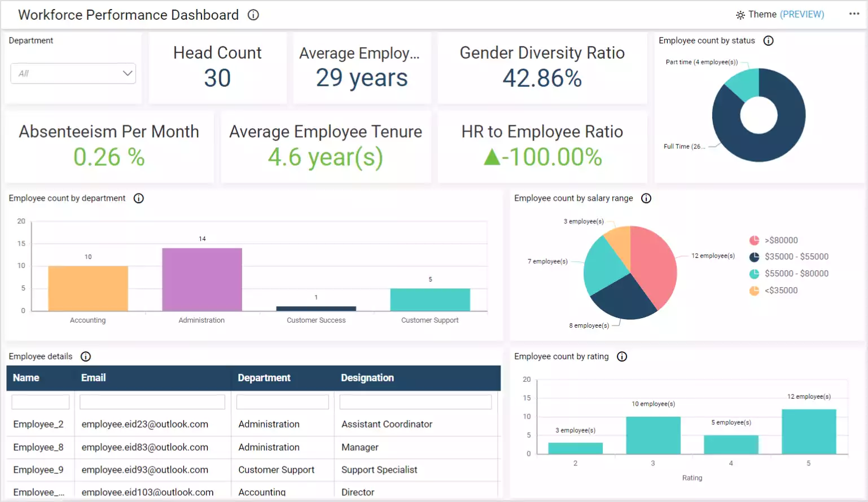Click the Accounting bar in department chart
Image resolution: width=868 pixels, height=502 pixels.
tap(88, 288)
